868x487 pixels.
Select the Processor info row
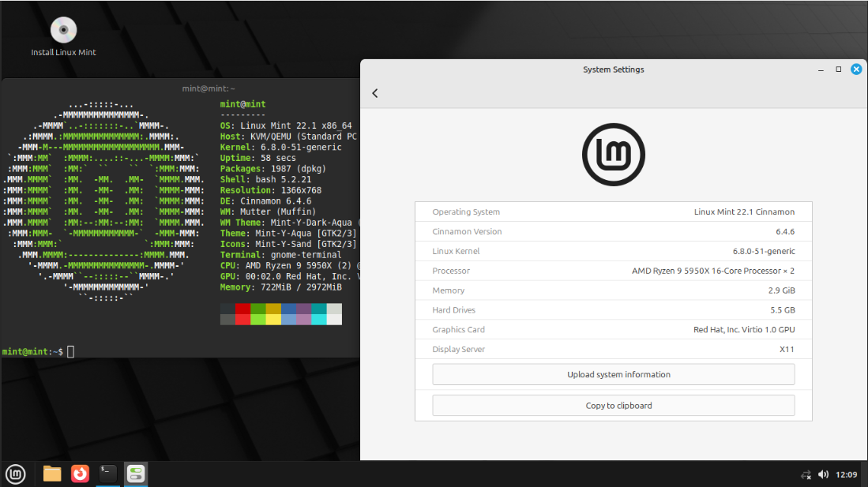click(x=613, y=271)
